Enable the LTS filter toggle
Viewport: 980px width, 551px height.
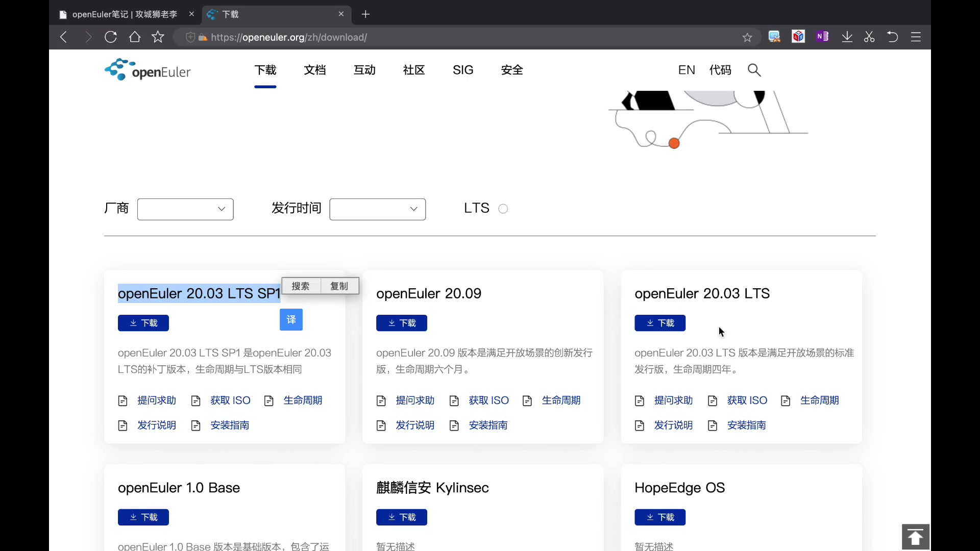(x=503, y=208)
